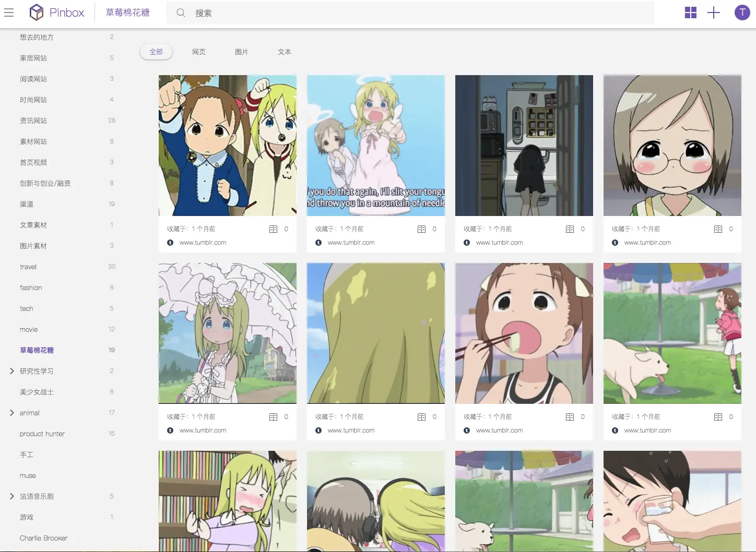Click reading-mode icon on fist girls card

point(273,229)
